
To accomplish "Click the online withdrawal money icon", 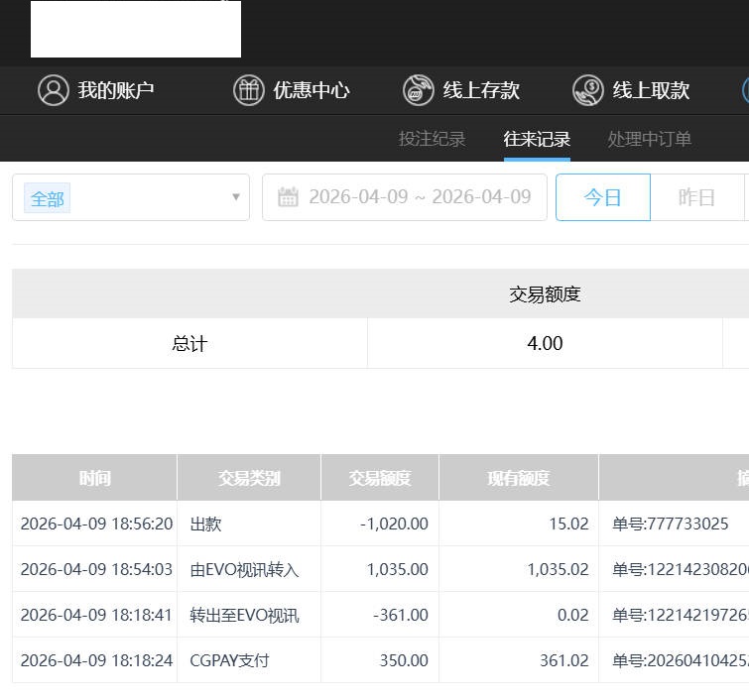I will click(587, 90).
